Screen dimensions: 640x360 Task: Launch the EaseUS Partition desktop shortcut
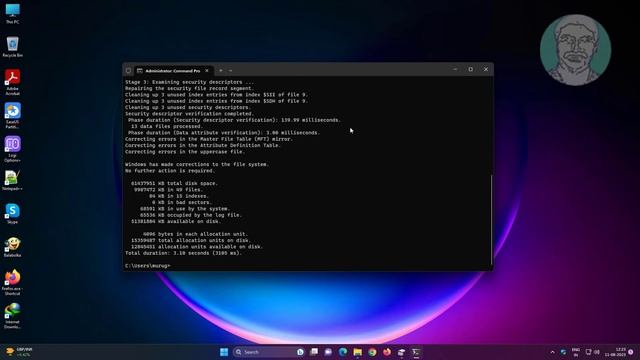(x=12, y=116)
